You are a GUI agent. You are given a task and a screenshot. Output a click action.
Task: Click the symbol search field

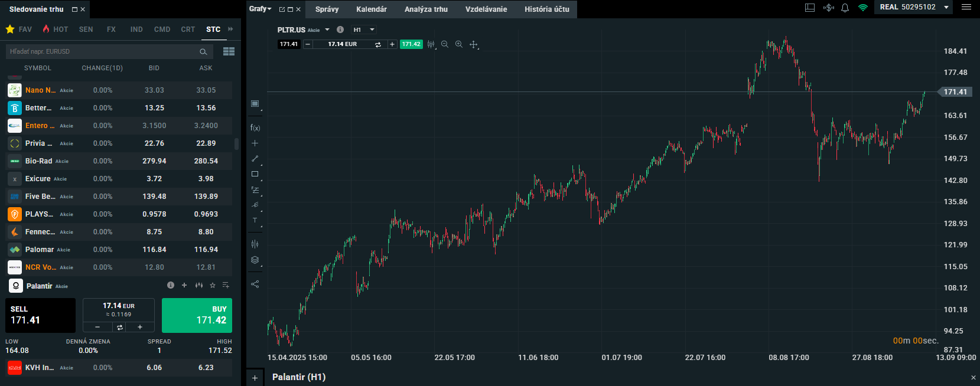coord(103,51)
